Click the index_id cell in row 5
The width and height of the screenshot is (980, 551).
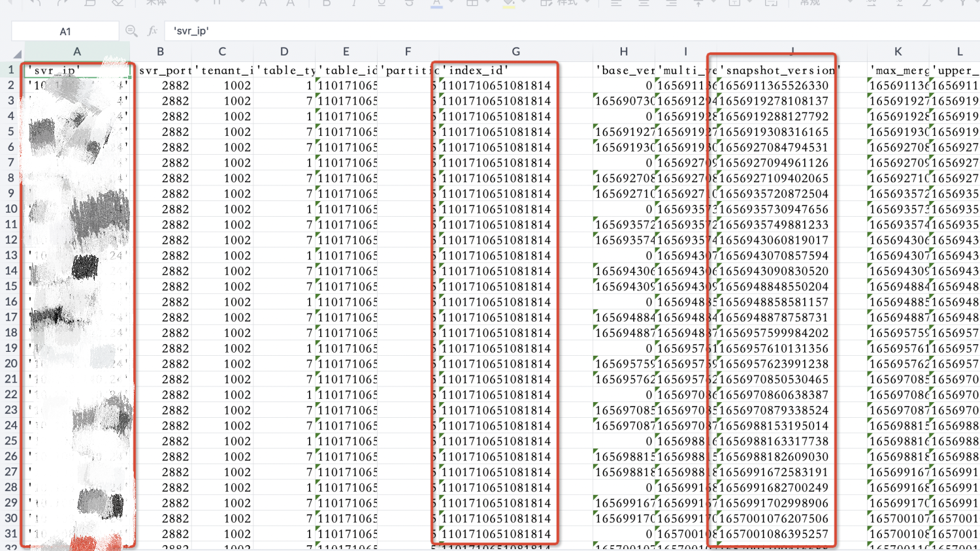point(516,131)
